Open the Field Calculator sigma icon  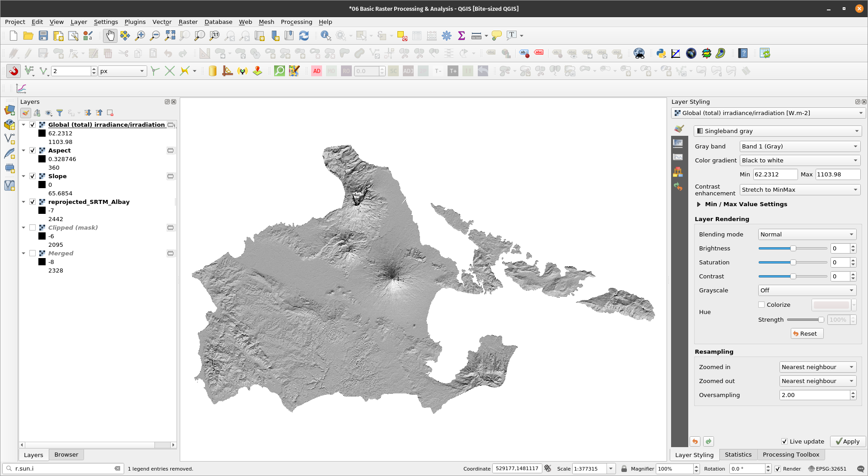coord(461,36)
